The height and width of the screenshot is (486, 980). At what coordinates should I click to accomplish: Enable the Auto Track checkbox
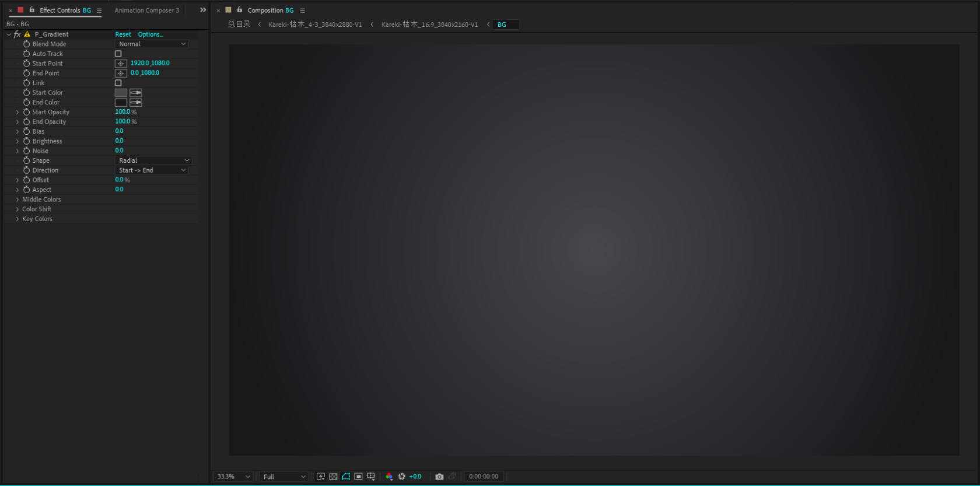(x=118, y=54)
